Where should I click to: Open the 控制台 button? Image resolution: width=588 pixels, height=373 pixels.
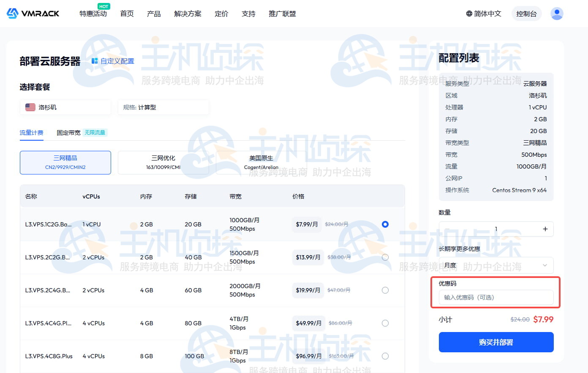[526, 14]
